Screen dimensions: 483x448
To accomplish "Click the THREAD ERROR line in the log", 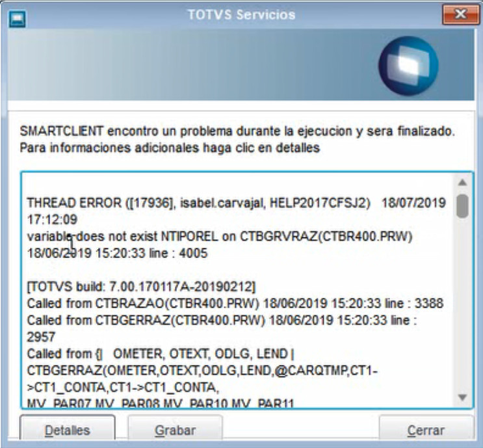I will pos(236,203).
